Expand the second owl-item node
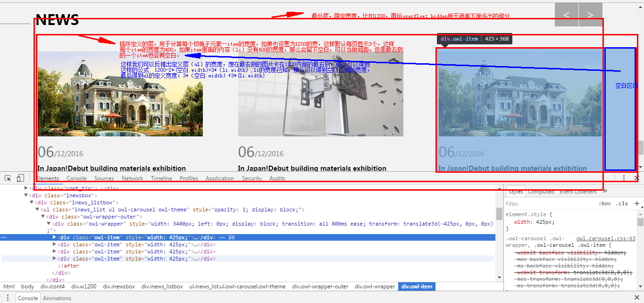Image resolution: width=644 pixels, height=303 pixels. [x=54, y=244]
